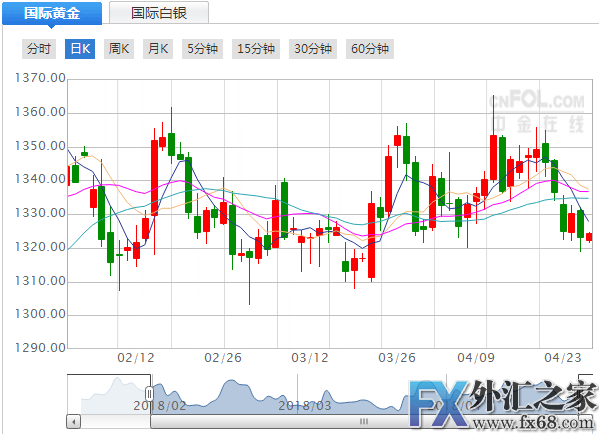599x434 pixels.
Task: Show the 15分钟 chart
Action: (256, 49)
